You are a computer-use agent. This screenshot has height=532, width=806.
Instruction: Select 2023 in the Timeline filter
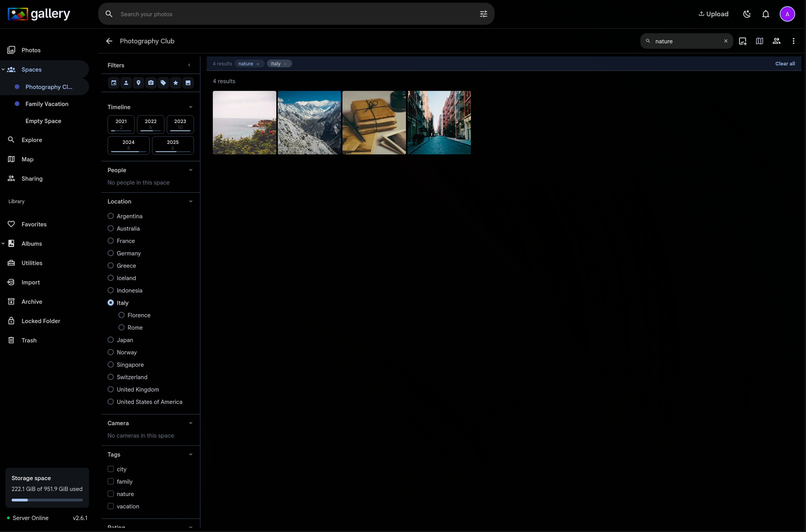[180, 124]
